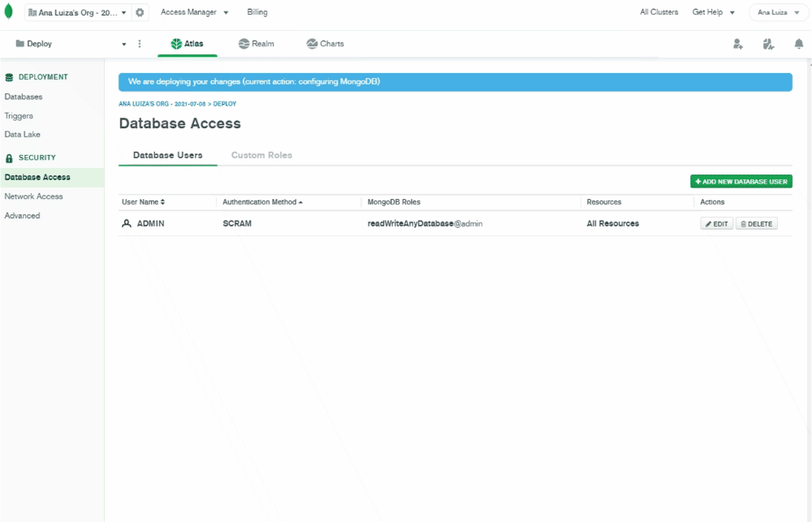Click the Ana Luiza's Org breadcrumb link
This screenshot has height=522, width=812.
[162, 104]
